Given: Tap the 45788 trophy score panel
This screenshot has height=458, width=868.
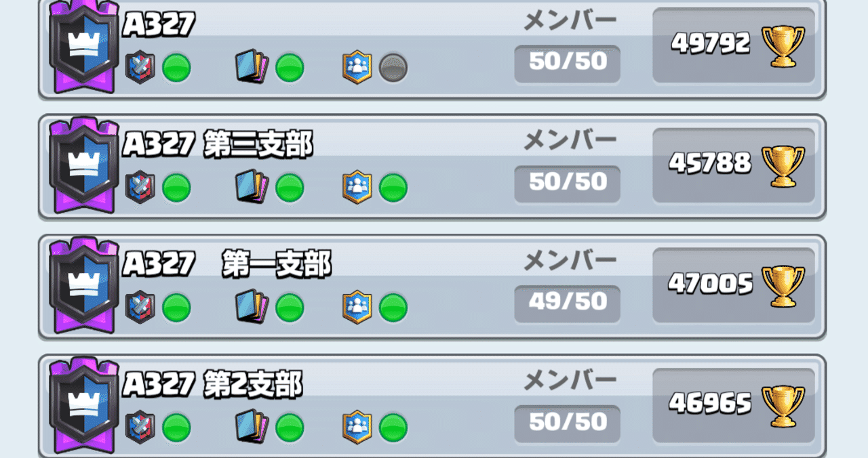Looking at the screenshot, I should [733, 165].
